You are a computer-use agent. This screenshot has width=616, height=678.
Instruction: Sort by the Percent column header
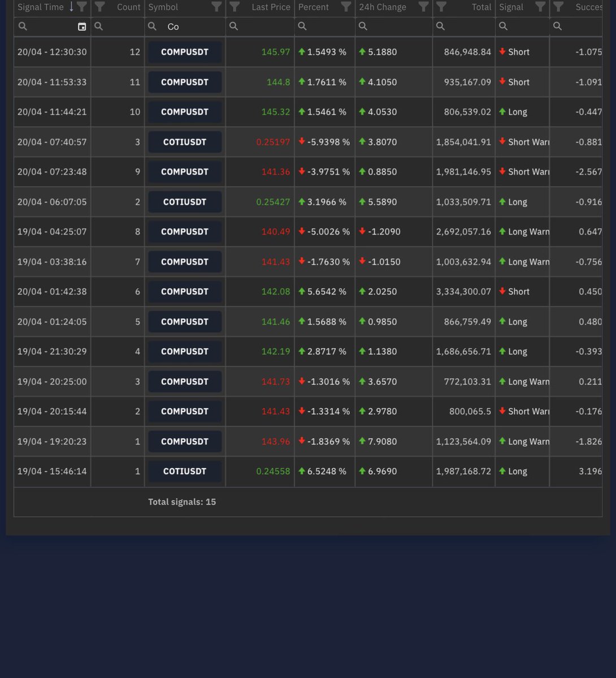point(314,7)
